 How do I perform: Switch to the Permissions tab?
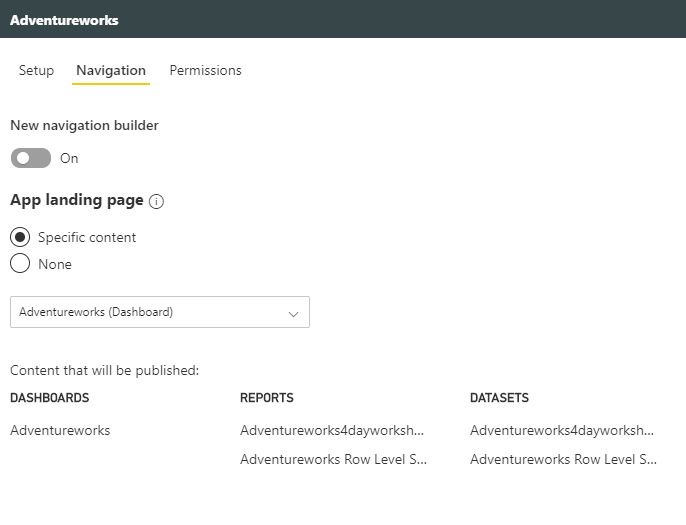(205, 71)
